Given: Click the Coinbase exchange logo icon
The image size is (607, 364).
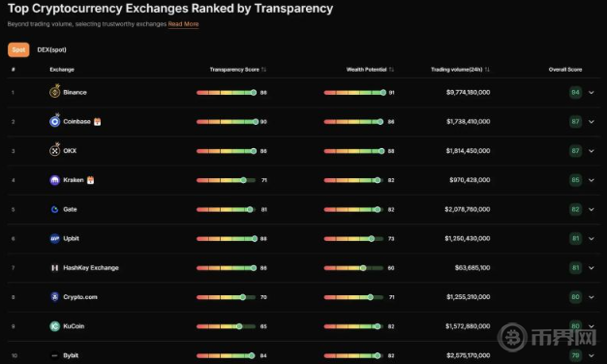Looking at the screenshot, I should pos(55,121).
